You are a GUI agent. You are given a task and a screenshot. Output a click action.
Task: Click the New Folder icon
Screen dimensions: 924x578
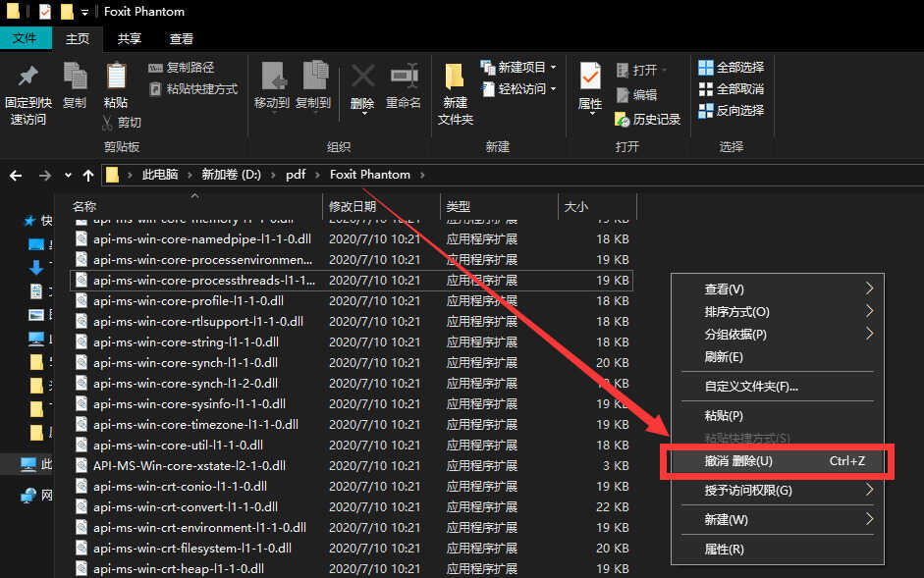click(x=455, y=77)
